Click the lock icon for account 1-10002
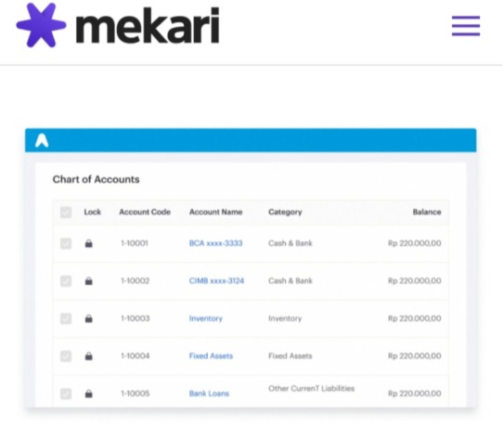This screenshot has height=427, width=504. coord(89,281)
